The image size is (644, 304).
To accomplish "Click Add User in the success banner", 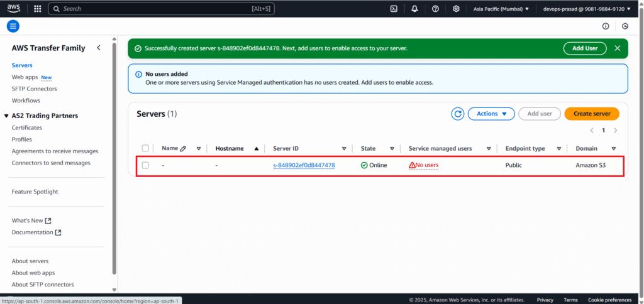I will 585,48.
